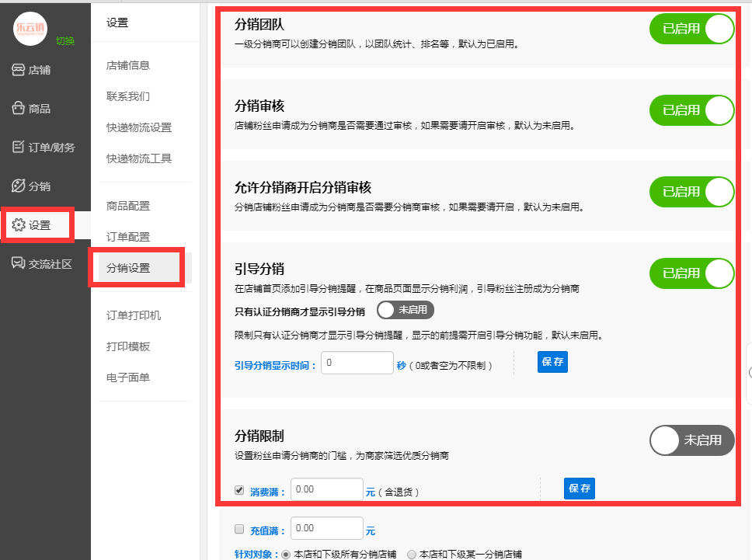This screenshot has height=560, width=752.
Task: Toggle the 分销团队 switch off
Action: (691, 29)
